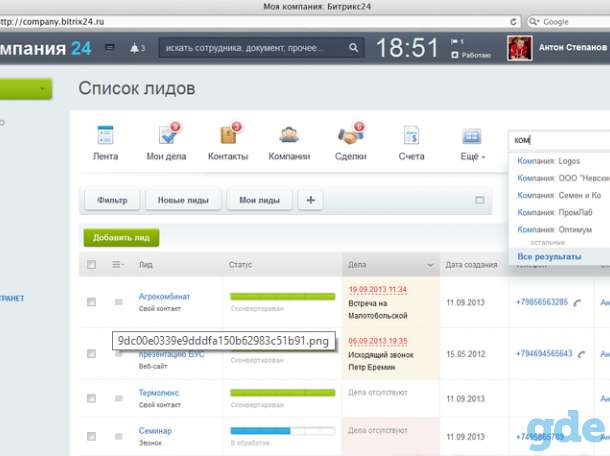This screenshot has width=610, height=456.
Task: Click the Лид column header
Action: click(146, 265)
